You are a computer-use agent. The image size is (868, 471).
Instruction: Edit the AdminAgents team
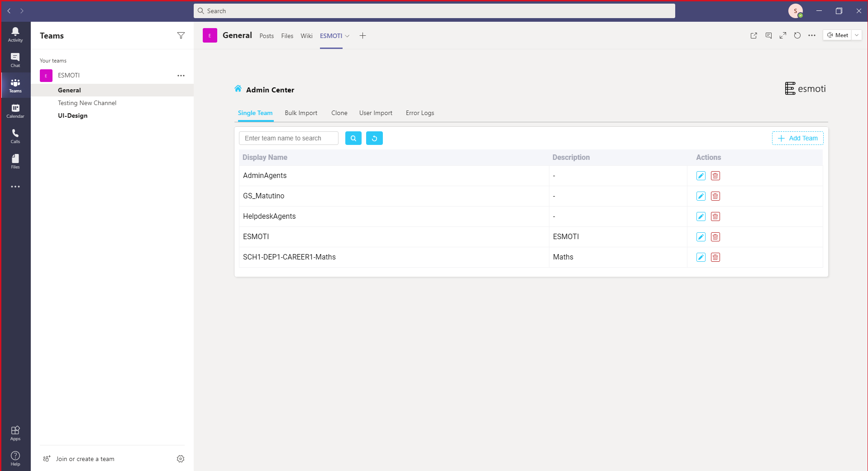click(x=701, y=176)
